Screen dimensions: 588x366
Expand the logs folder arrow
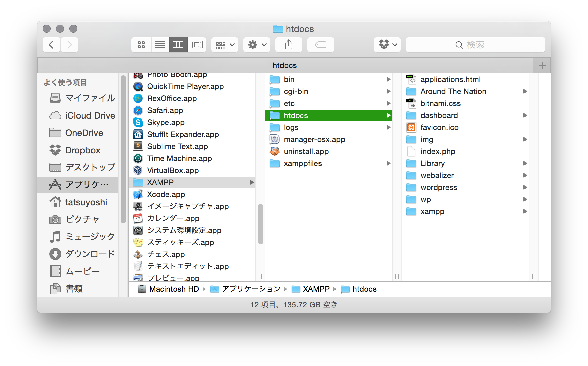coord(388,127)
